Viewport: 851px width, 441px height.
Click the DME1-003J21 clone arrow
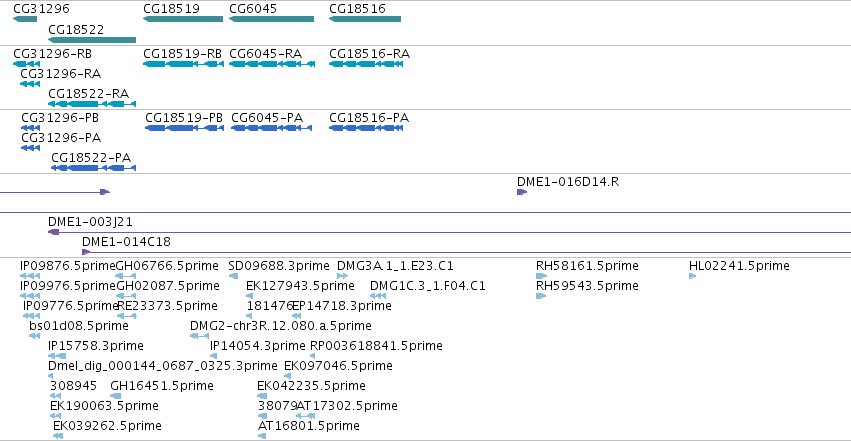click(x=53, y=232)
